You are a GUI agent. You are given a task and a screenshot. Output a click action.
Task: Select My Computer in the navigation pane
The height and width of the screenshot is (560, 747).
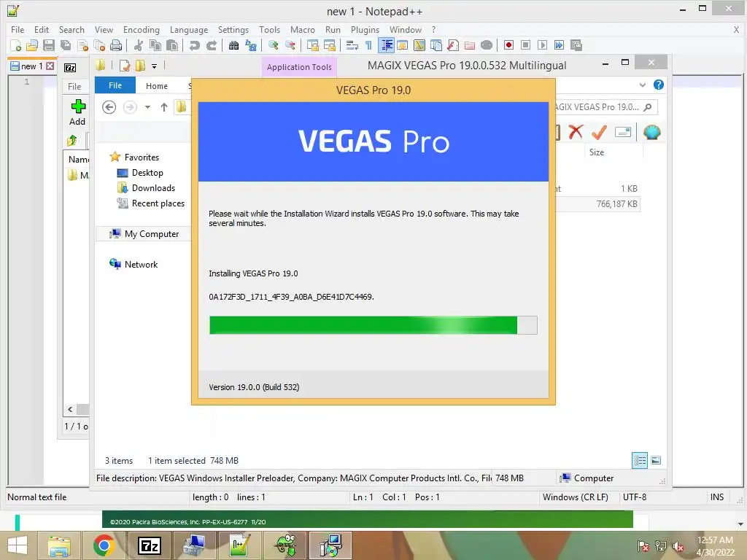tap(152, 233)
